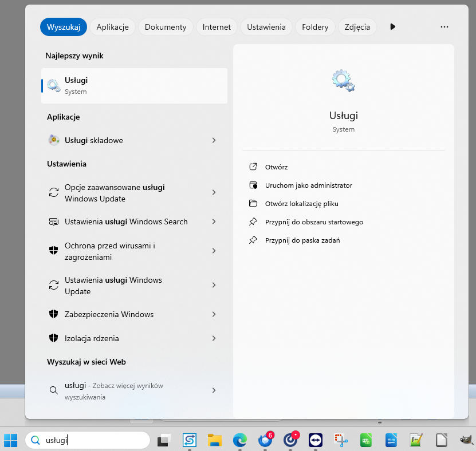Pin Usługi via Przypnij do paska zadań
This screenshot has height=451, width=476.
click(x=302, y=240)
